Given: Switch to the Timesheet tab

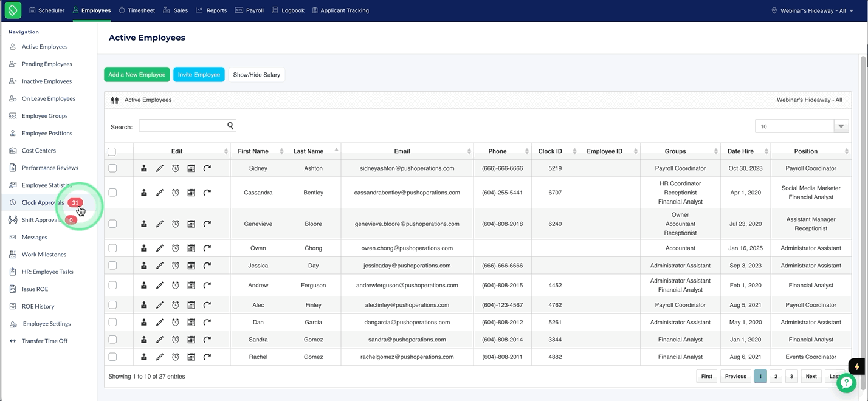Looking at the screenshot, I should point(137,10).
